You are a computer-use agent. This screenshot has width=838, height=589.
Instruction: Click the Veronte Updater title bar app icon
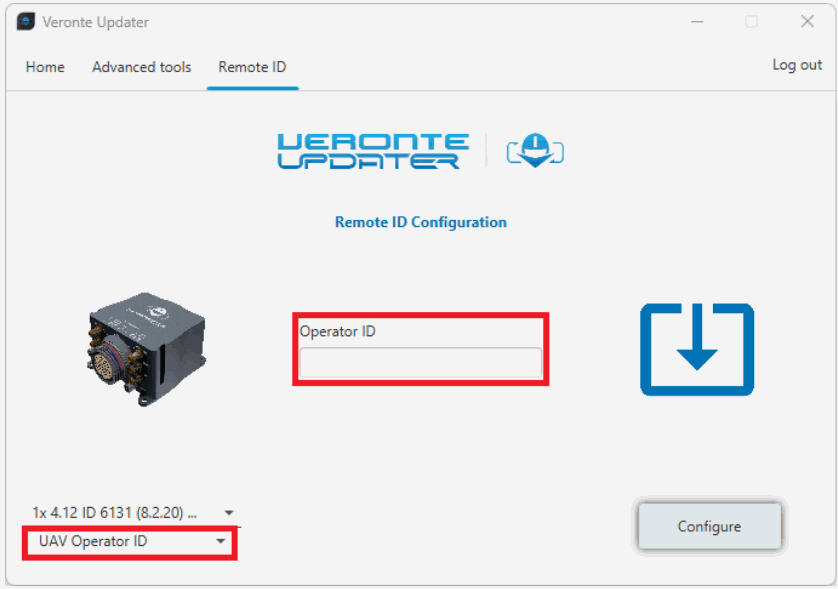tap(25, 22)
